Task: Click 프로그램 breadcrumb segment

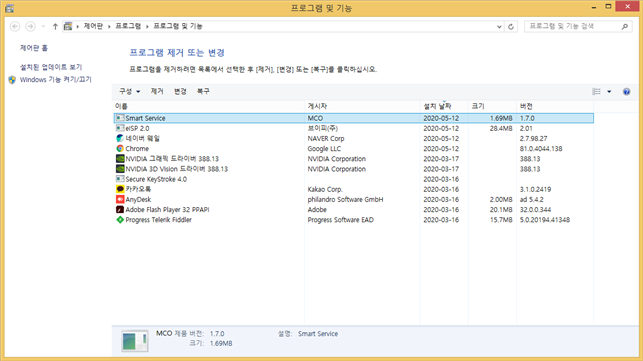Action: [x=128, y=26]
